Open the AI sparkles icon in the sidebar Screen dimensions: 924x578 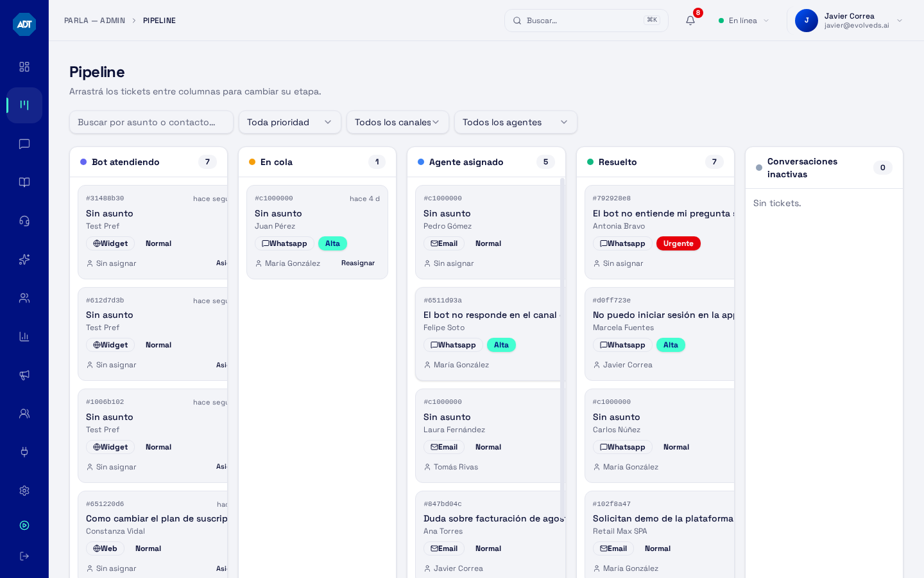coord(24,259)
